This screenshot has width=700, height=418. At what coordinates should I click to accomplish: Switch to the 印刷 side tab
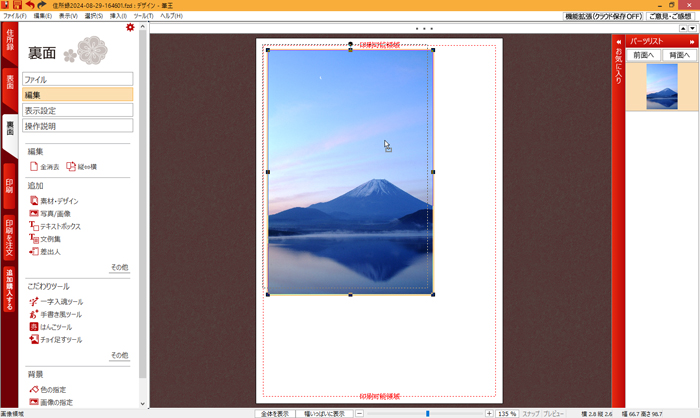pos(9,186)
